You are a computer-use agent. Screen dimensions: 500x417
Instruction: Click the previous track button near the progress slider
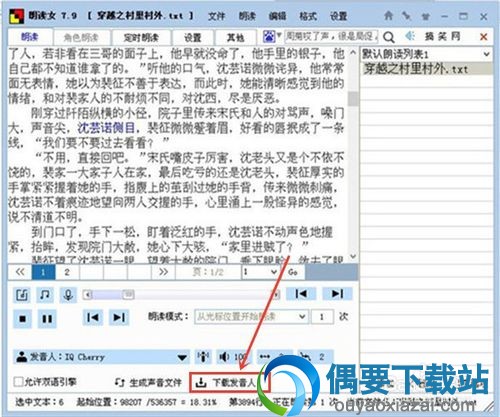pyautogui.click(x=301, y=294)
